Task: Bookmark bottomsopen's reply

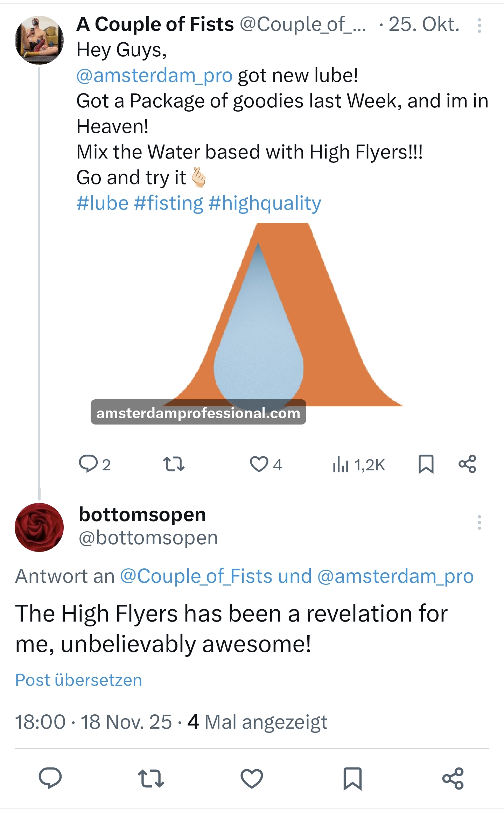Action: click(352, 778)
